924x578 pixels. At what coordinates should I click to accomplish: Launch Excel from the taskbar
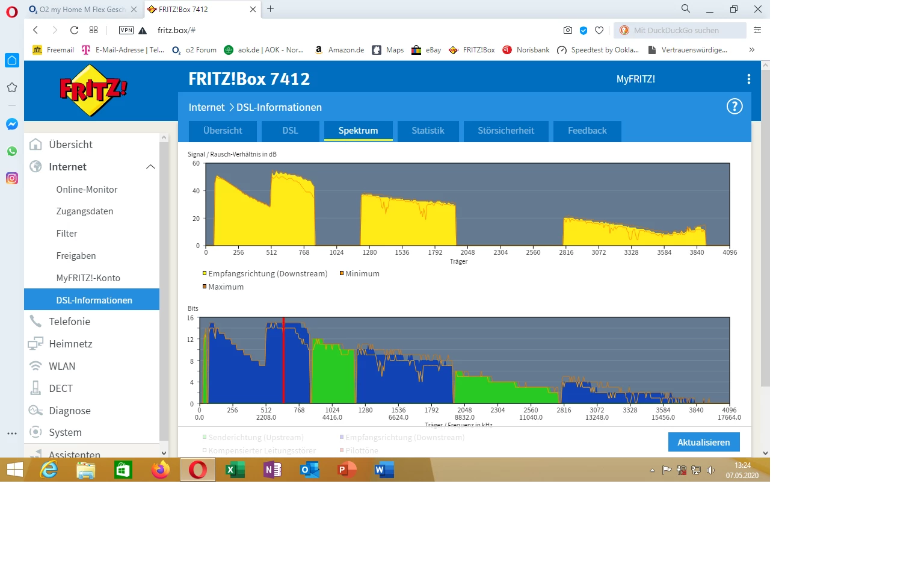pyautogui.click(x=235, y=470)
